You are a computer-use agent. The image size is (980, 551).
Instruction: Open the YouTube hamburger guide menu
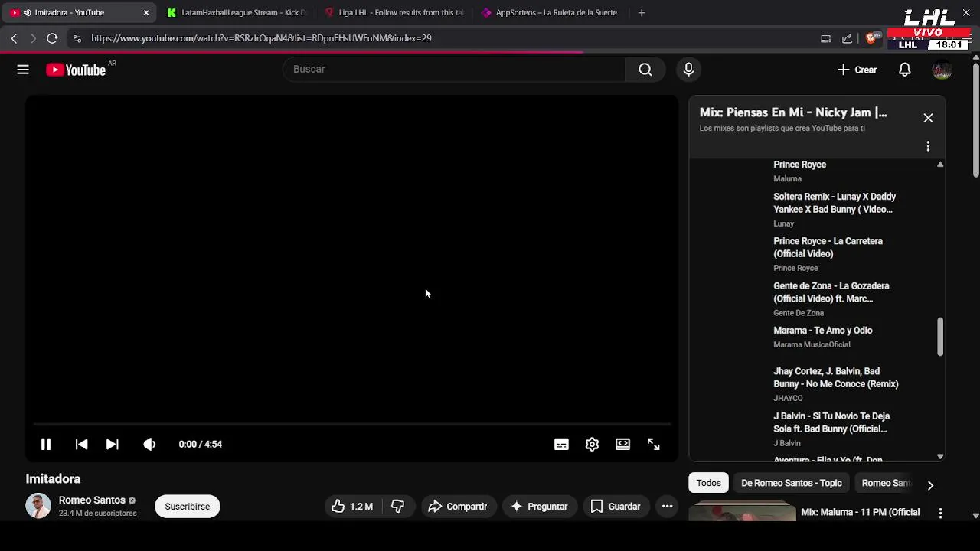point(23,70)
